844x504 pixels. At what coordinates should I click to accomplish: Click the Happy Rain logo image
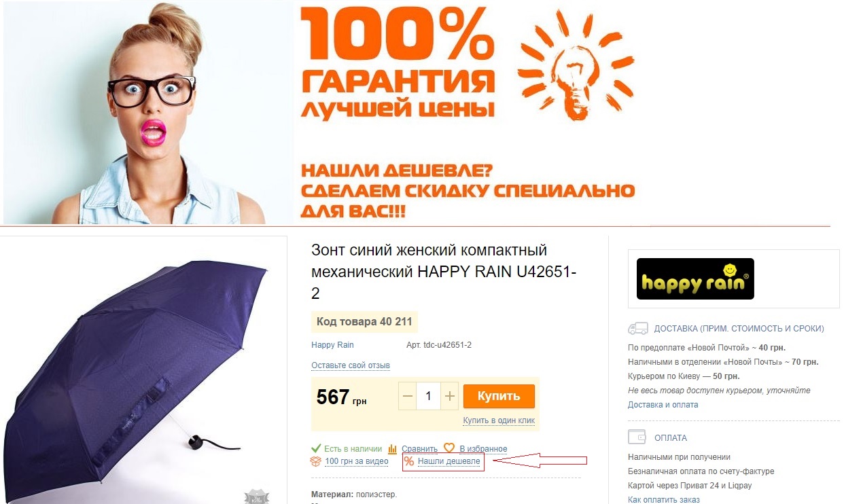(695, 279)
